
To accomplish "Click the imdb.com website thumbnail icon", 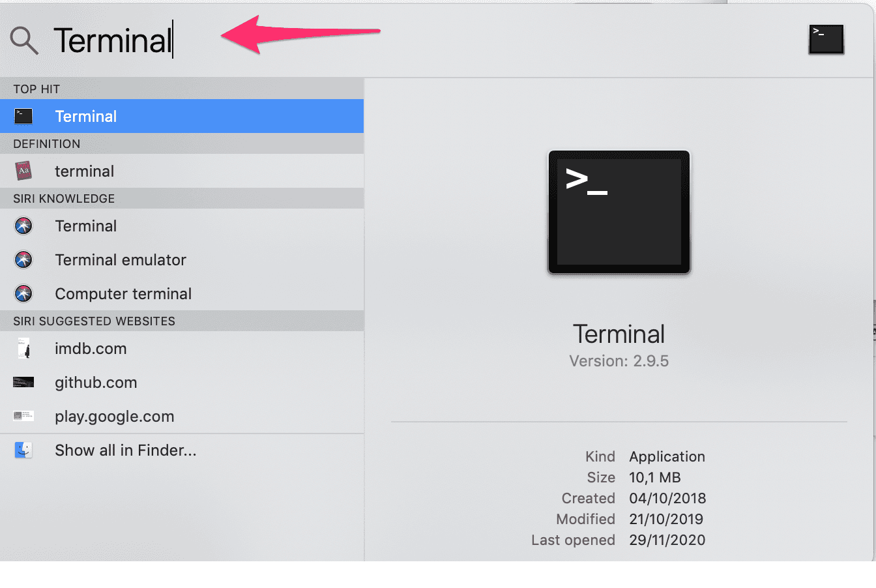I will coord(23,349).
